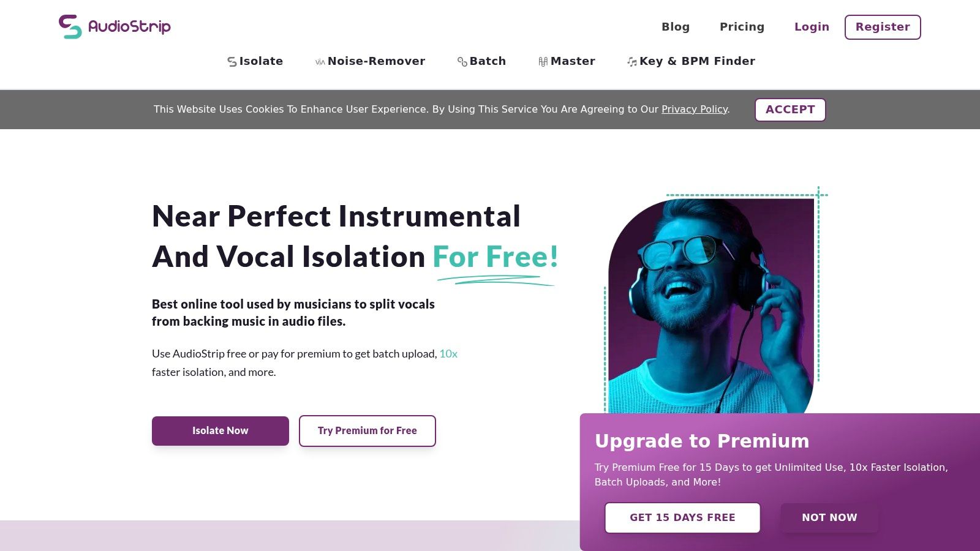Click Try Premium for Free
This screenshot has width=980, height=551.
[x=367, y=431]
